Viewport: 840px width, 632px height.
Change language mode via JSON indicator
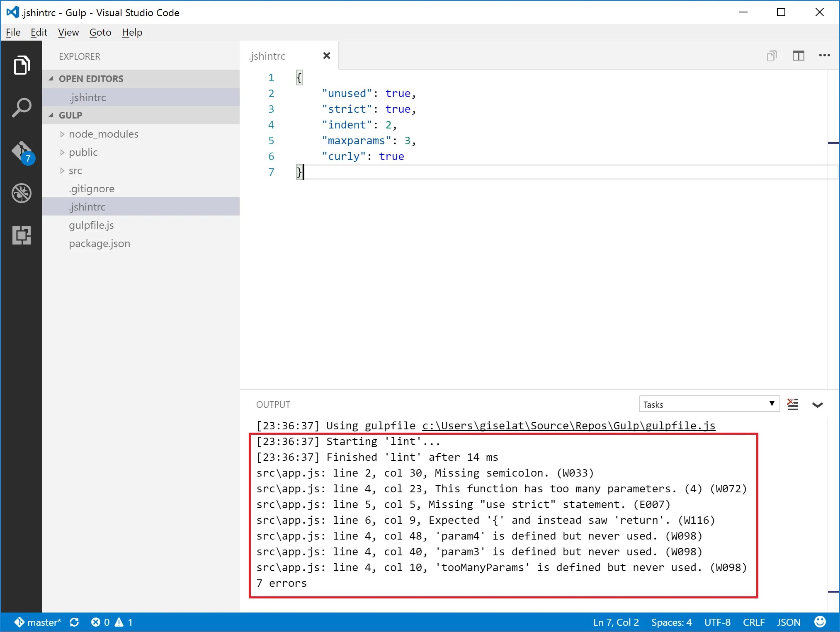click(x=789, y=622)
